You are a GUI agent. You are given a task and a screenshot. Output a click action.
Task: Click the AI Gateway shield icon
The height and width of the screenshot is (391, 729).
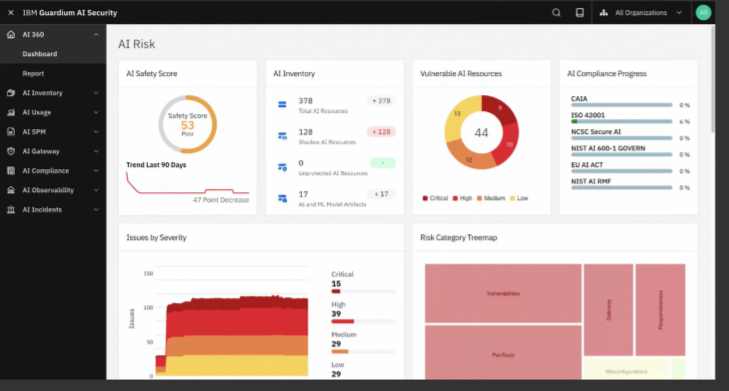(11, 151)
